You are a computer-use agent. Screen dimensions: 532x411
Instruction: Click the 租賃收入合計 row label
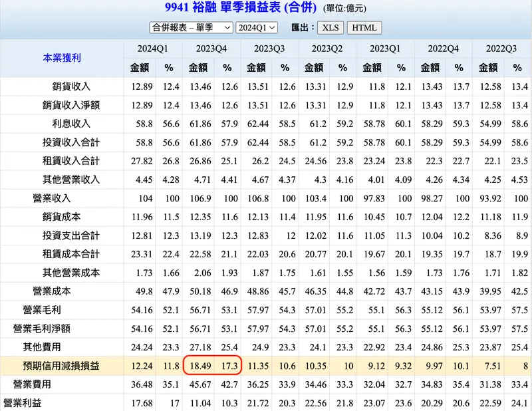71,161
